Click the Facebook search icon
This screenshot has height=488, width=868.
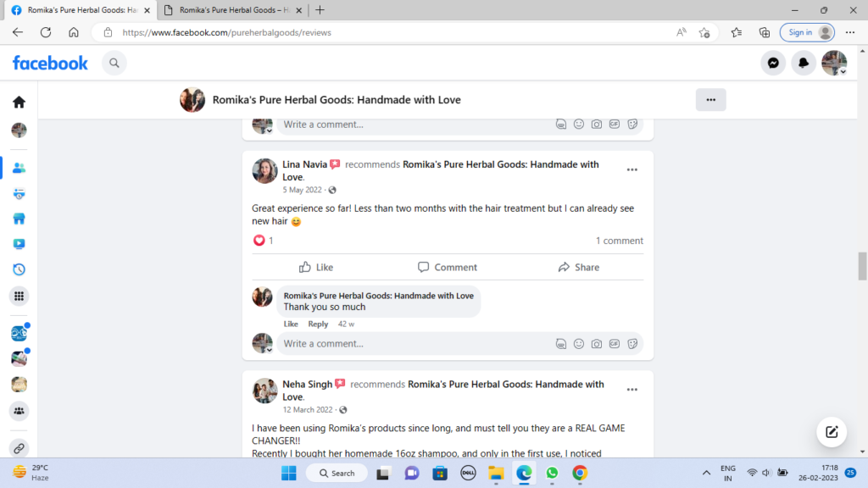click(114, 63)
